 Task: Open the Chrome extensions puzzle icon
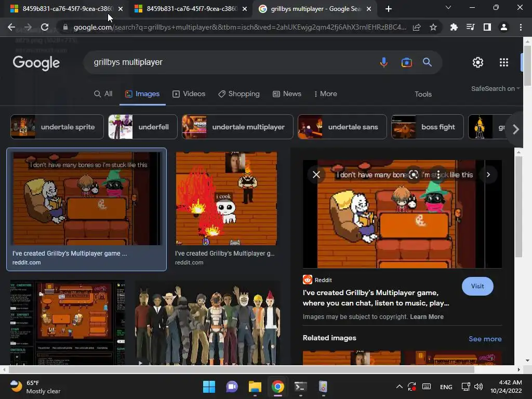pyautogui.click(x=454, y=27)
